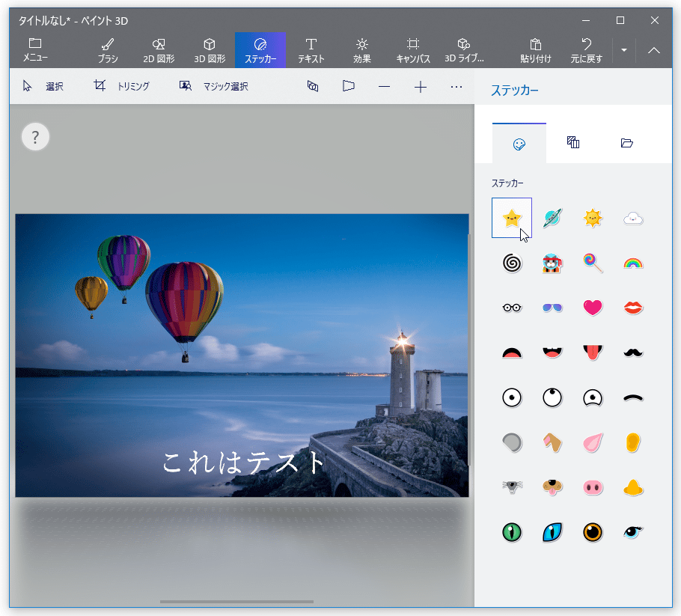The height and width of the screenshot is (616, 681).
Task: Pick the yellow beak sticker
Action: pos(633,487)
